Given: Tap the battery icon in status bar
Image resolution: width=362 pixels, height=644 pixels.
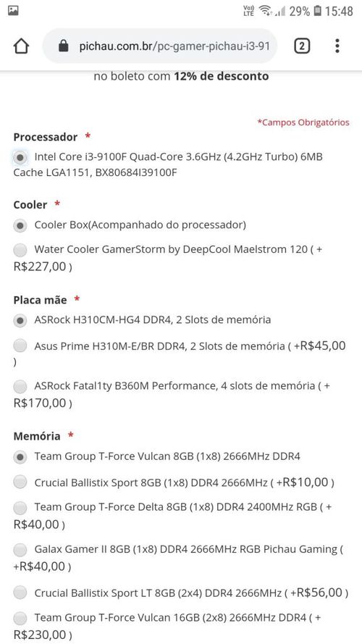Looking at the screenshot, I should point(317,11).
